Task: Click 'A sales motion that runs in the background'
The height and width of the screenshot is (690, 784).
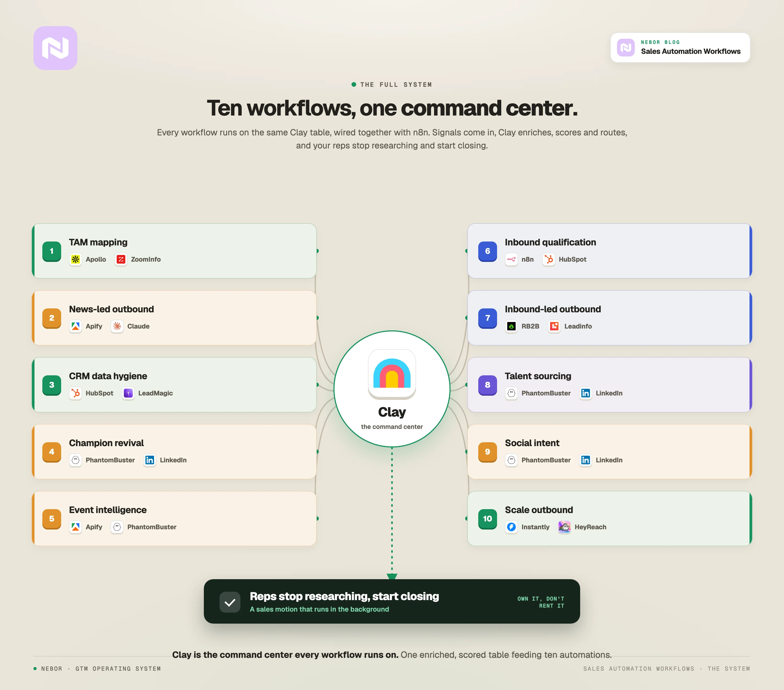Action: pyautogui.click(x=320, y=609)
